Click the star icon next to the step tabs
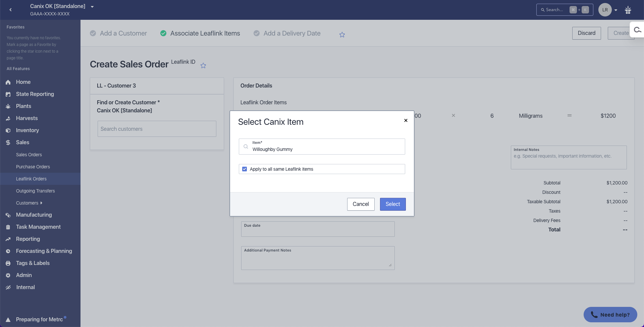The image size is (644, 327). coord(342,35)
